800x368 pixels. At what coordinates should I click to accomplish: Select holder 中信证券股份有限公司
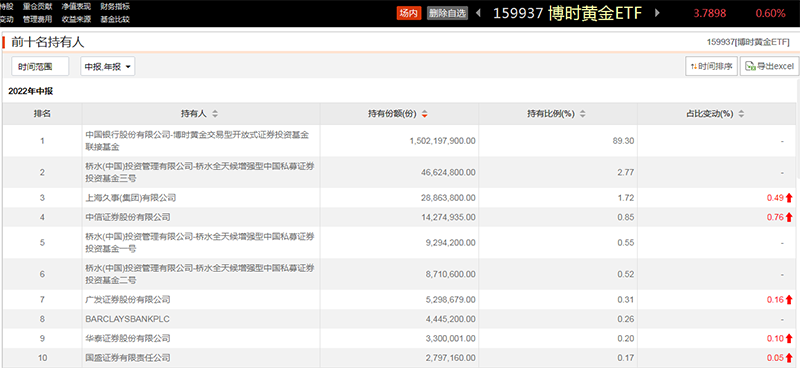(128, 217)
